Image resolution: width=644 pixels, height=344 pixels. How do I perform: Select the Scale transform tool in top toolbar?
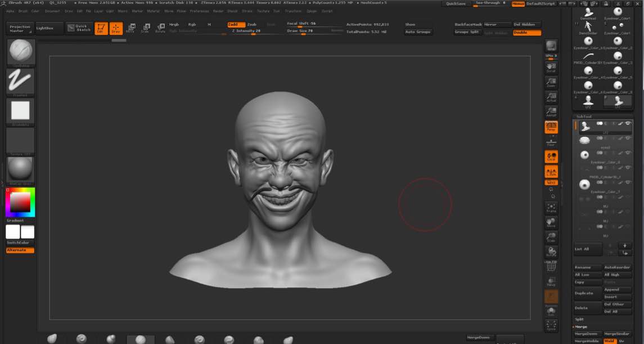click(146, 28)
